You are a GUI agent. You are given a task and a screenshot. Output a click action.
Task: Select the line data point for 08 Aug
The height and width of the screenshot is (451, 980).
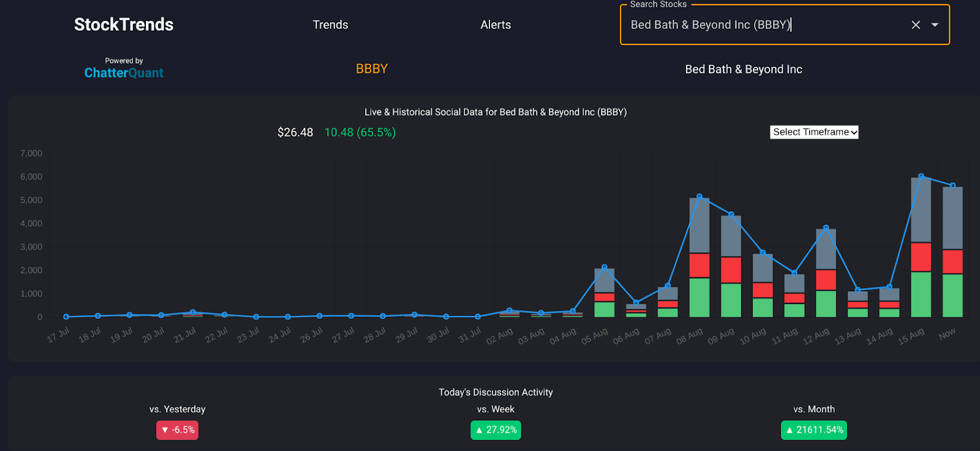point(699,197)
